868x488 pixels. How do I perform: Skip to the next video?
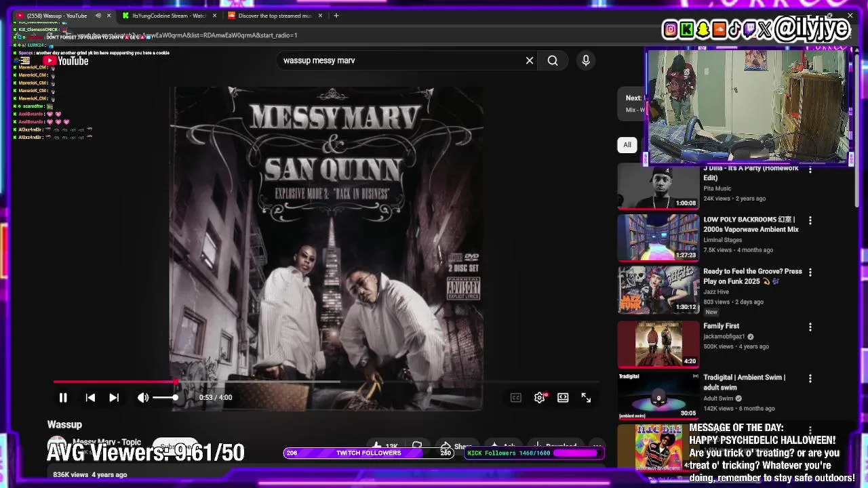(x=114, y=398)
